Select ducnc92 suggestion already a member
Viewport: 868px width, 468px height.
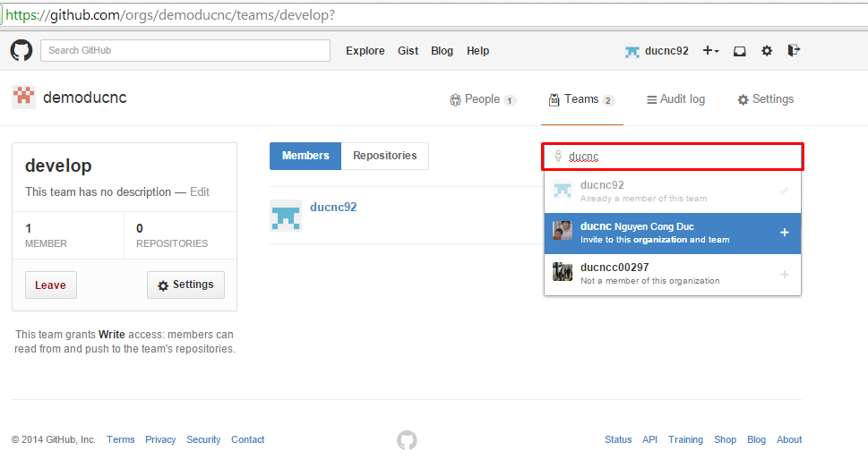pyautogui.click(x=673, y=191)
